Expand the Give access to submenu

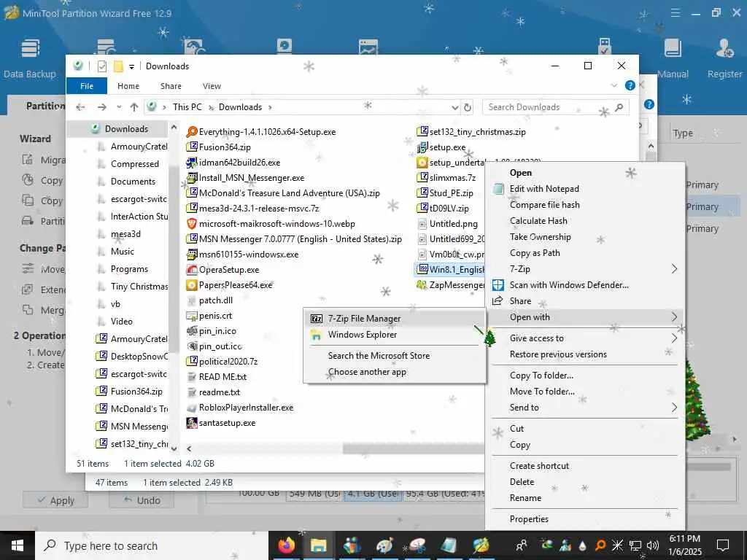[x=674, y=338]
